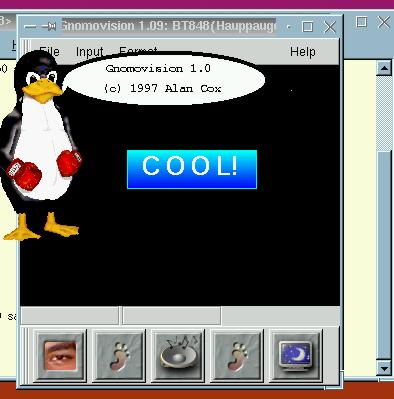Open the File menu

pyautogui.click(x=49, y=52)
